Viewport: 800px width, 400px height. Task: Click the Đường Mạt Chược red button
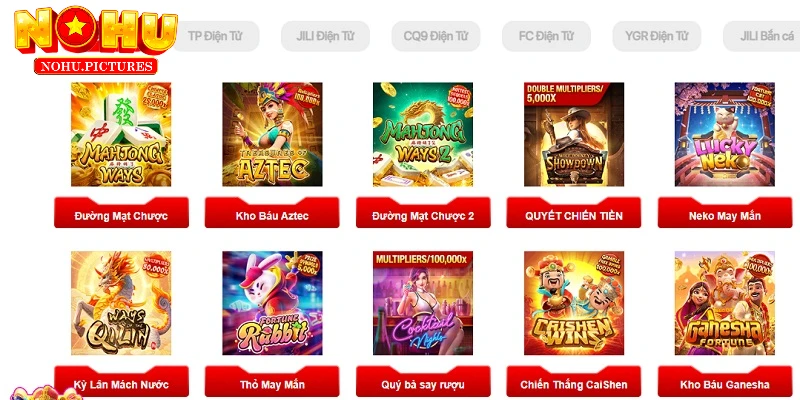[121, 213]
